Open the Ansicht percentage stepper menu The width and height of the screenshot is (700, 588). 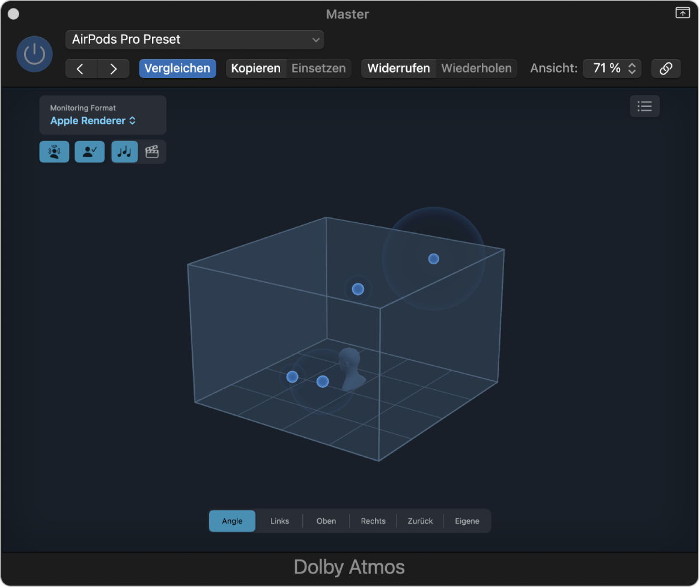[632, 68]
